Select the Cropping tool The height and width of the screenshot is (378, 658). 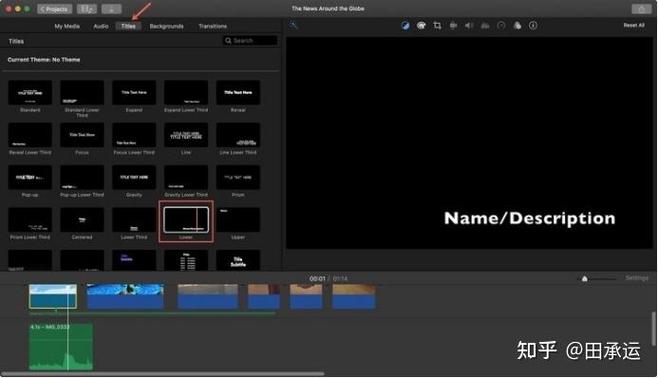click(x=437, y=26)
